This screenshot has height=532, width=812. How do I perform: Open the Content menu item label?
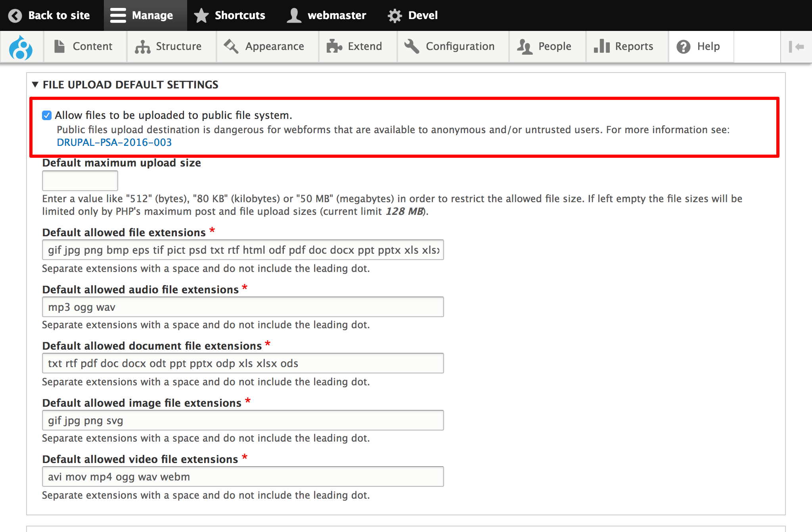click(93, 46)
